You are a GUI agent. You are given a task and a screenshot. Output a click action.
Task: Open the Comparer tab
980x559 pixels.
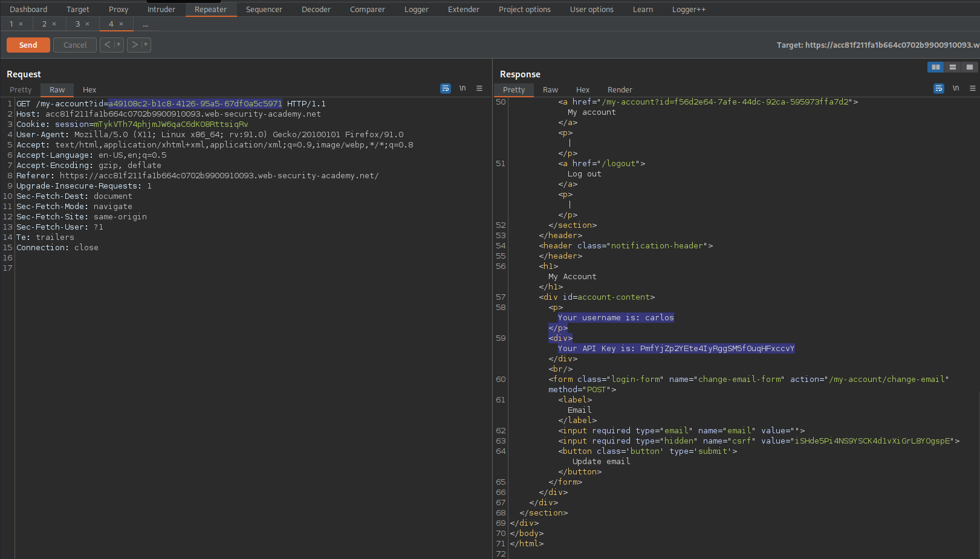click(x=368, y=9)
